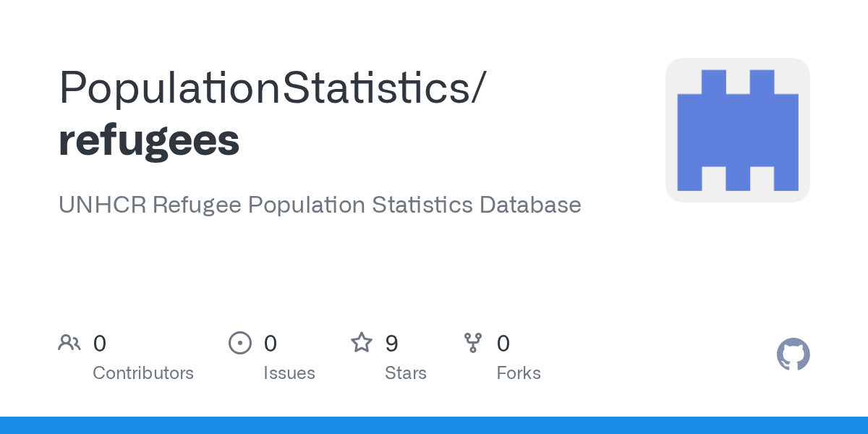
Task: Click the Forks label text
Action: click(519, 373)
